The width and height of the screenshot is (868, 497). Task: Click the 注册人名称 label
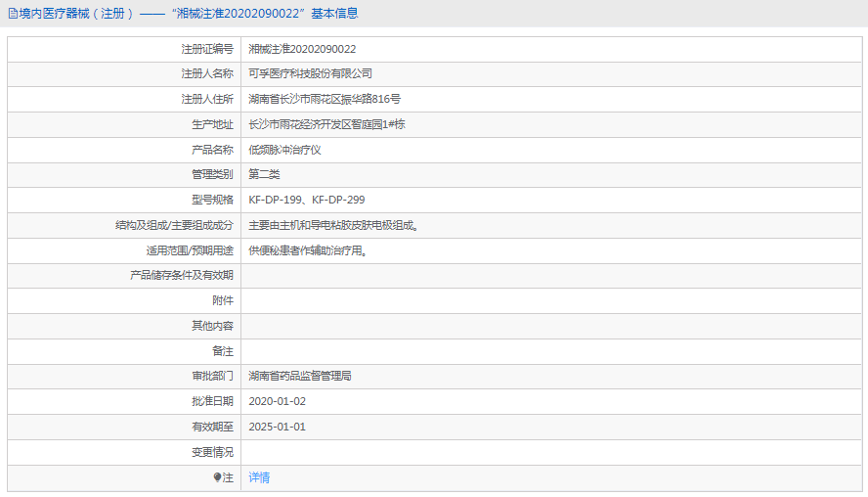click(x=207, y=73)
